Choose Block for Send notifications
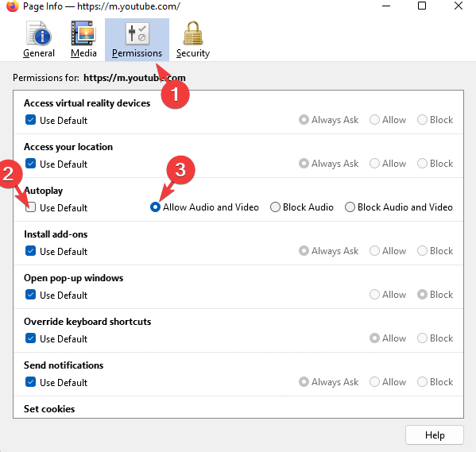Screen dimensions: 476x452 [x=422, y=382]
